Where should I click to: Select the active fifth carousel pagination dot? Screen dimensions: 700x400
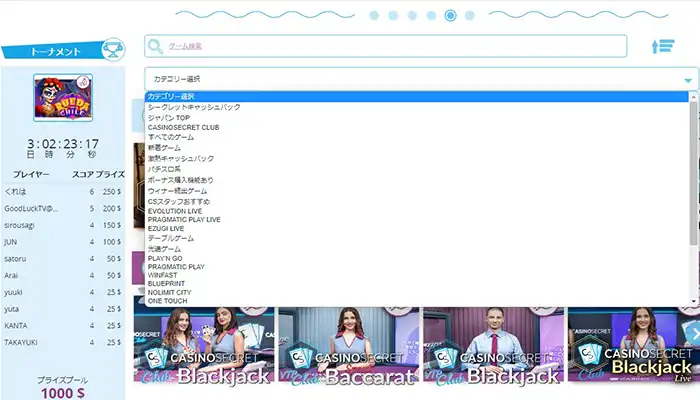[x=450, y=16]
